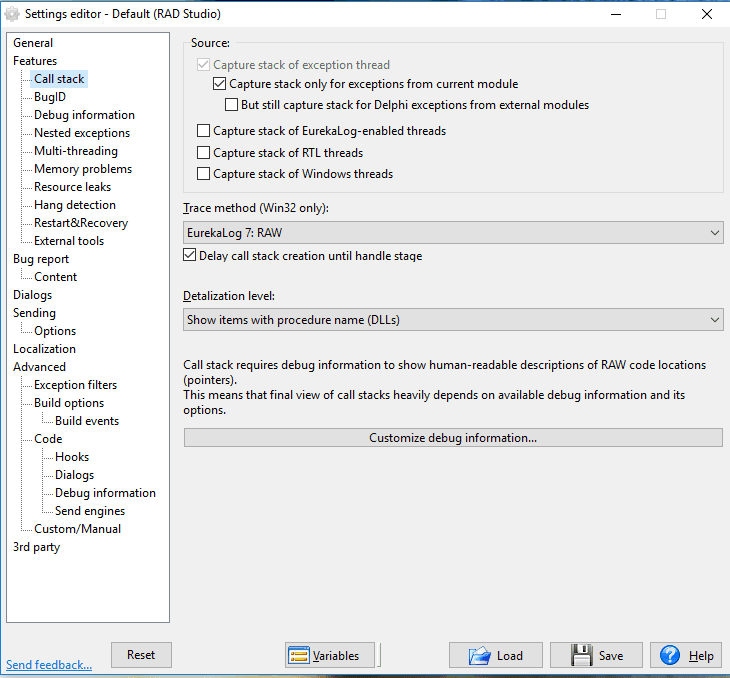This screenshot has height=678, width=730.
Task: Close the Settings editor window
Action: pos(707,14)
